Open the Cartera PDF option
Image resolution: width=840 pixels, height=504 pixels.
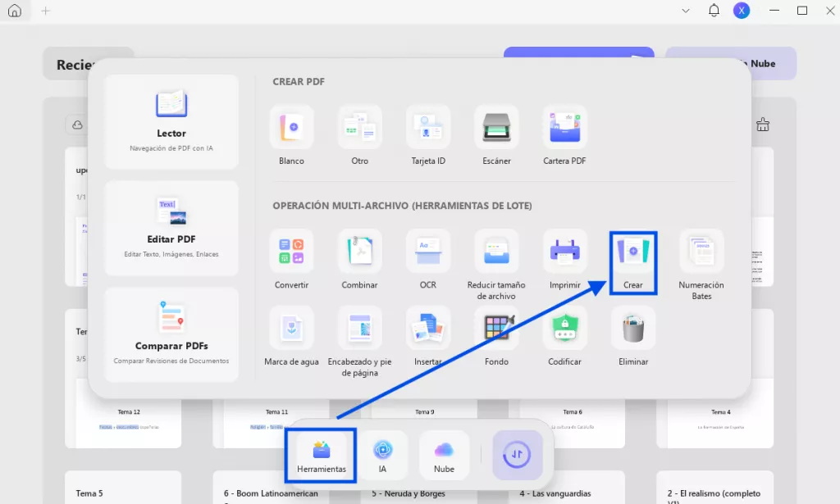click(564, 135)
